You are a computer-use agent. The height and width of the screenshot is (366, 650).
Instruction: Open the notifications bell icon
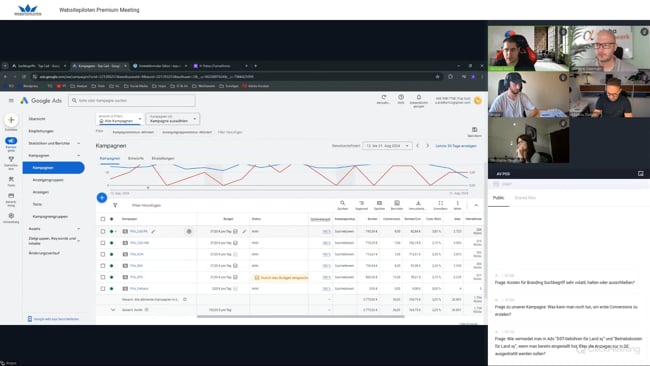[419, 97]
